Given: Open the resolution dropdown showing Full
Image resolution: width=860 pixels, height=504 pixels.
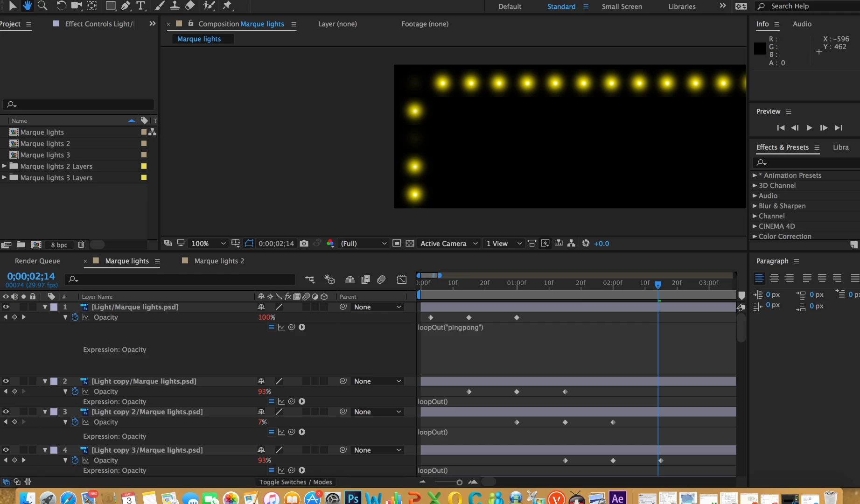Looking at the screenshot, I should pyautogui.click(x=364, y=243).
